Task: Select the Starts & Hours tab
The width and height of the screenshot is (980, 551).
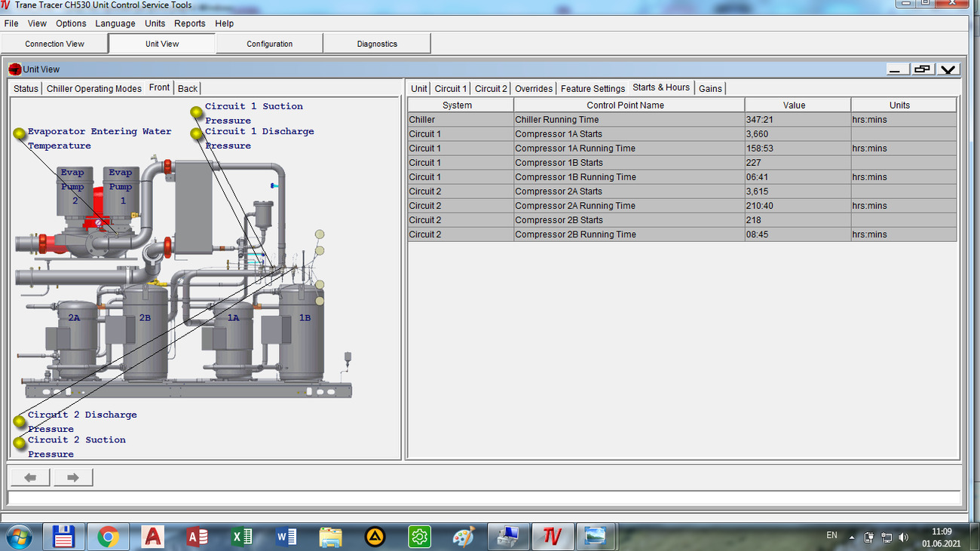Action: click(x=661, y=87)
